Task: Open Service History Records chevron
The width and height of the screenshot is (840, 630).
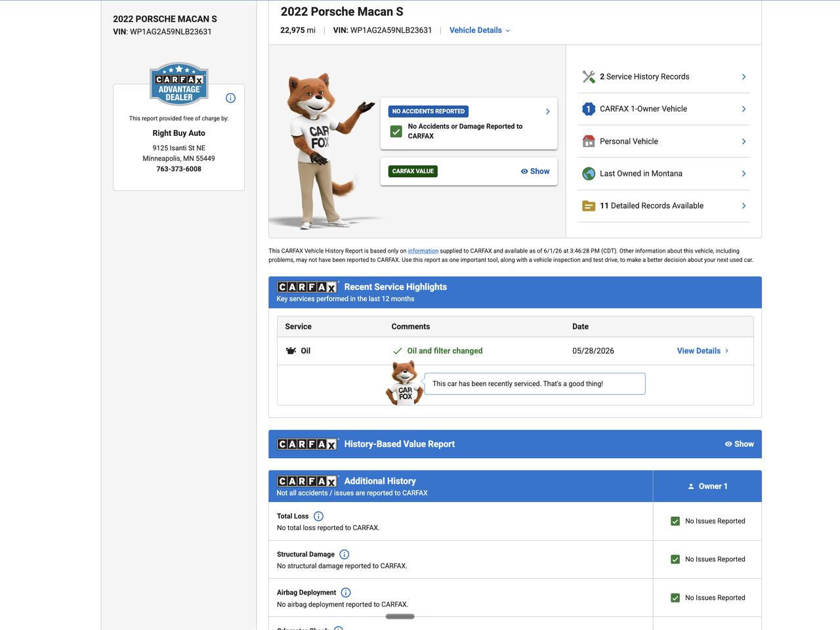Action: coord(744,77)
